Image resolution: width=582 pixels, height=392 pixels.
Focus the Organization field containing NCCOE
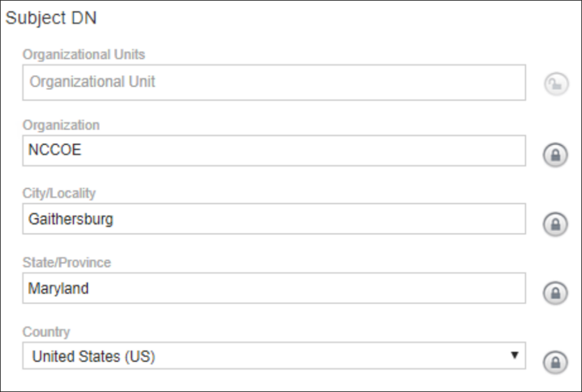pos(274,150)
